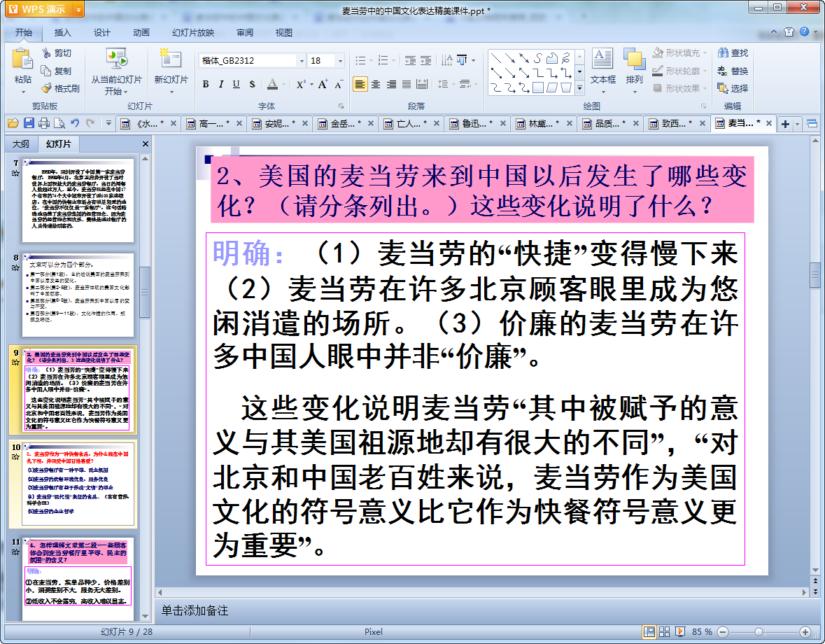Click the undo arrow icon
Viewport: 825px width, 644px height.
[75, 124]
